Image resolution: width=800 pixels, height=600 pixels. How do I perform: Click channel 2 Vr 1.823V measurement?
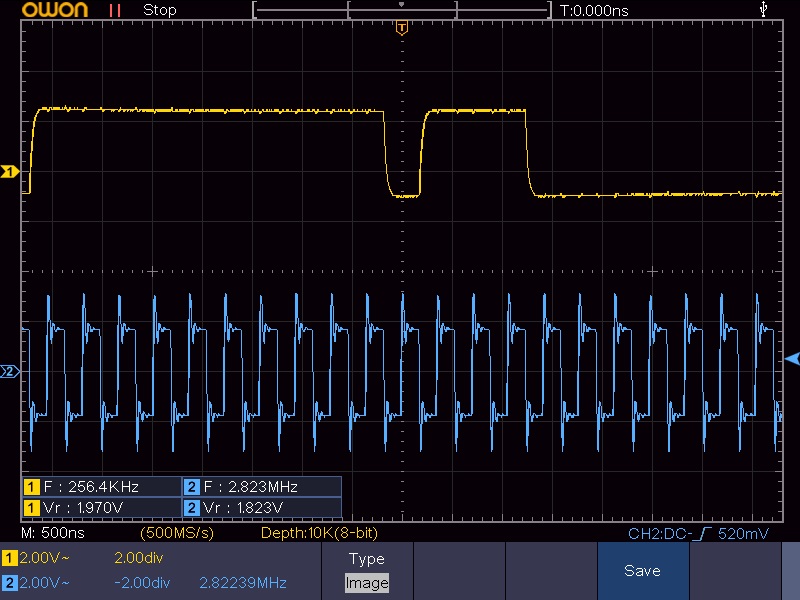(x=262, y=508)
